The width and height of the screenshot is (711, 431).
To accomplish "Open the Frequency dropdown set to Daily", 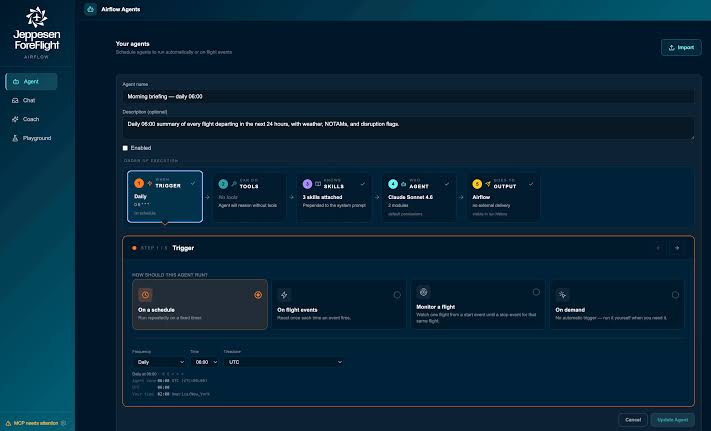I will coord(159,362).
